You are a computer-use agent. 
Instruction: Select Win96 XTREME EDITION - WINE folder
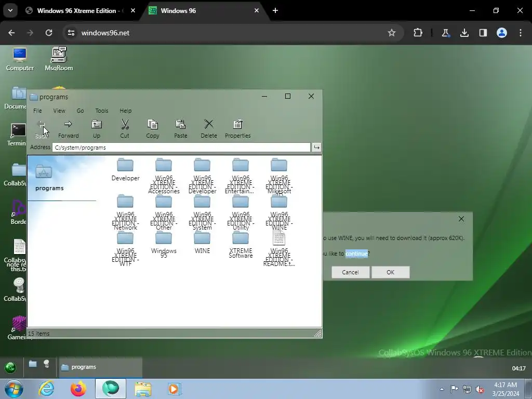pos(279,212)
